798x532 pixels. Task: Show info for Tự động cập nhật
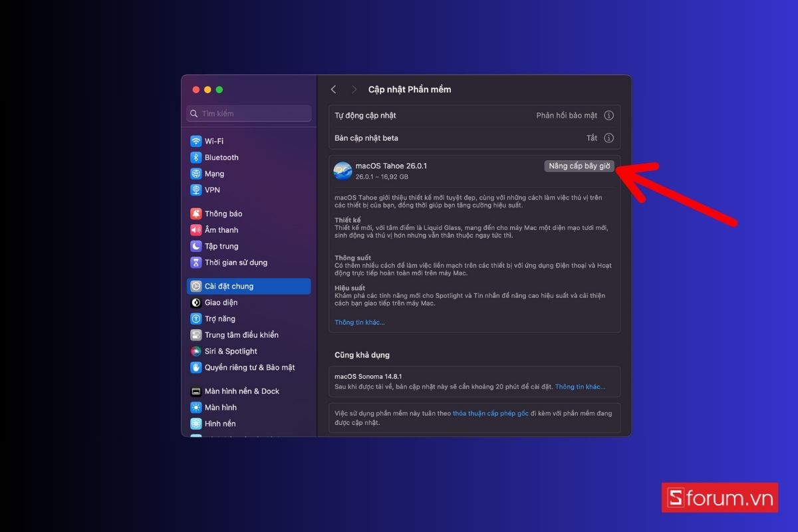[x=608, y=115]
